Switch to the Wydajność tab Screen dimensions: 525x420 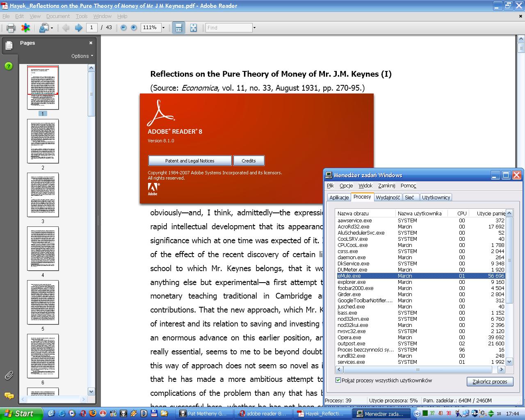(x=388, y=197)
